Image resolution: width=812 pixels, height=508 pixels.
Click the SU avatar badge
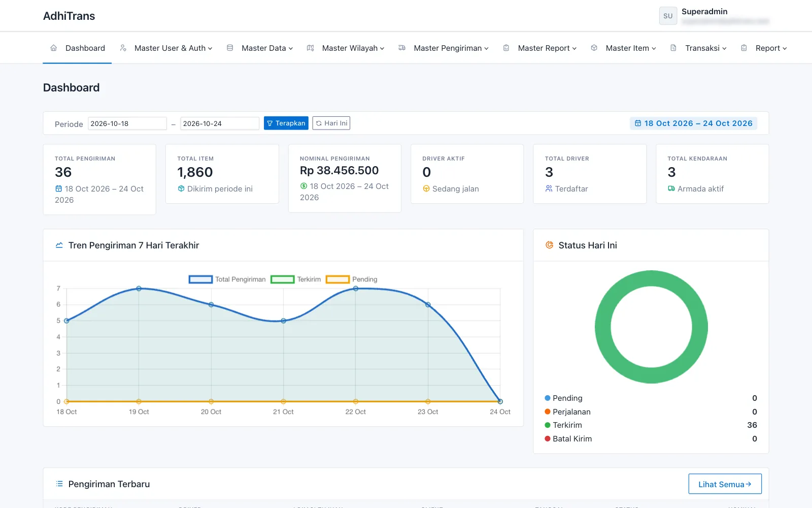pyautogui.click(x=668, y=16)
